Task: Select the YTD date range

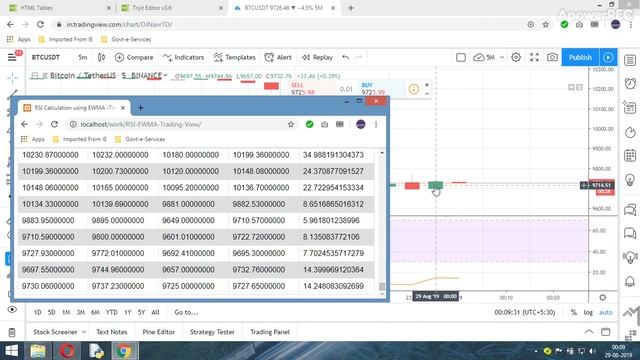Action: tap(111, 312)
